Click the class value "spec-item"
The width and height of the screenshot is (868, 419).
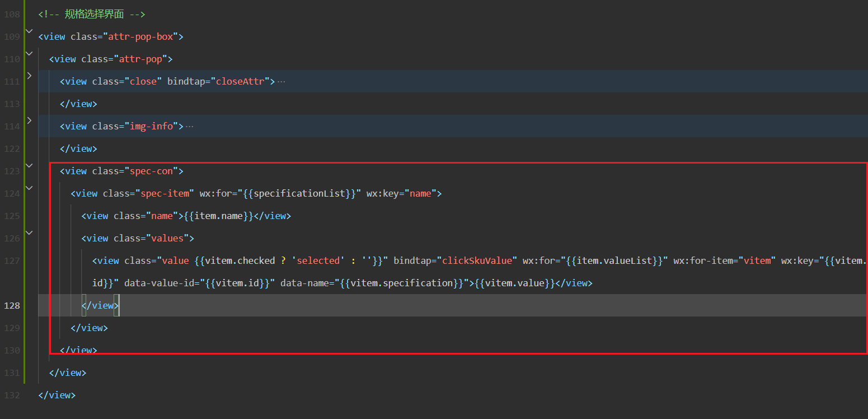pos(165,194)
